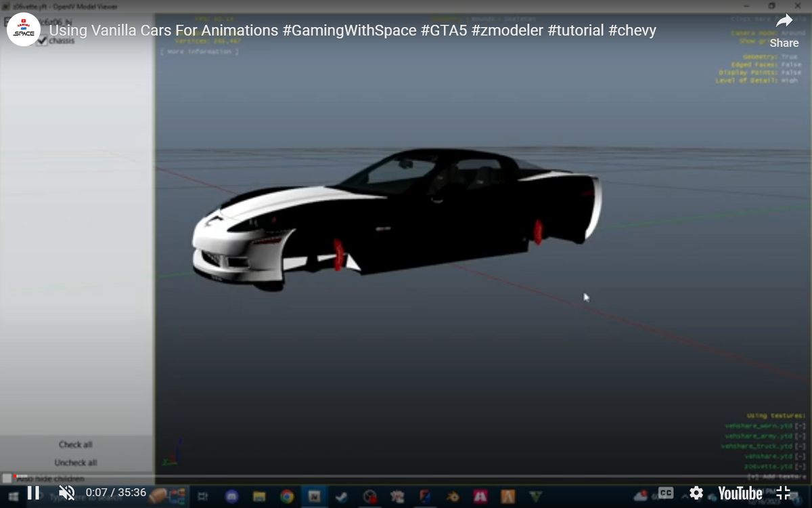Image resolution: width=812 pixels, height=508 pixels.
Task: Toggle the Also hide children checkbox
Action: (7, 478)
